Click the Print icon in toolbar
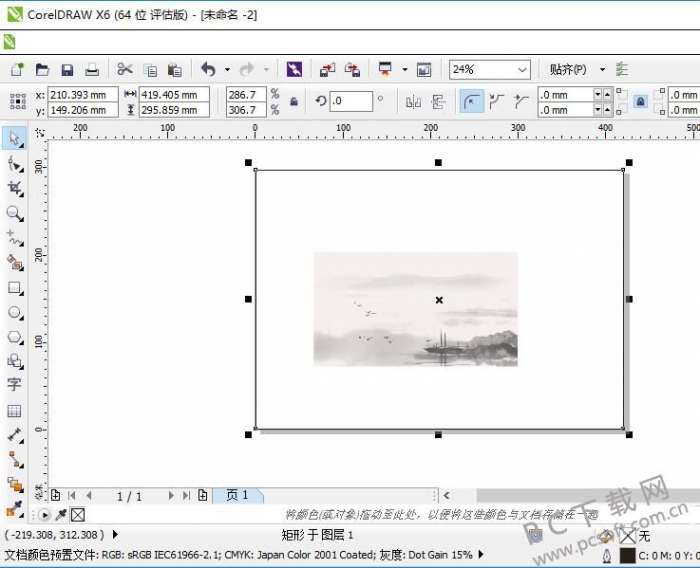Screen dimensions: 700x568 [92, 69]
